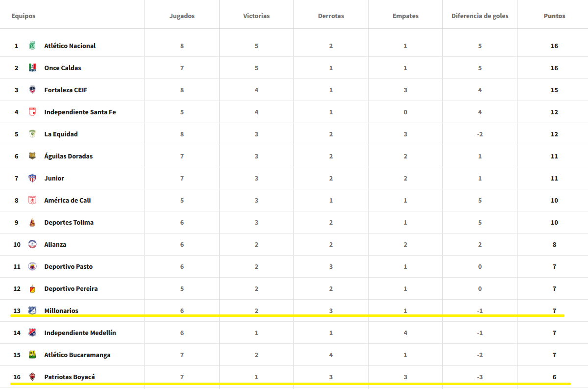The height and width of the screenshot is (389, 588).
Task: Click Patriotas Boyacá's -3 goal difference
Action: [x=480, y=377]
